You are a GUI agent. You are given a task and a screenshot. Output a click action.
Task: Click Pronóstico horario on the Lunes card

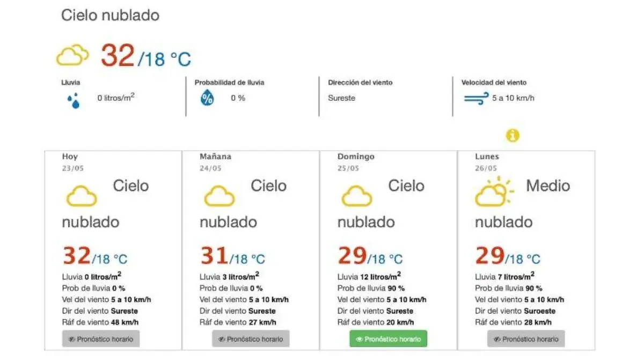[525, 338]
